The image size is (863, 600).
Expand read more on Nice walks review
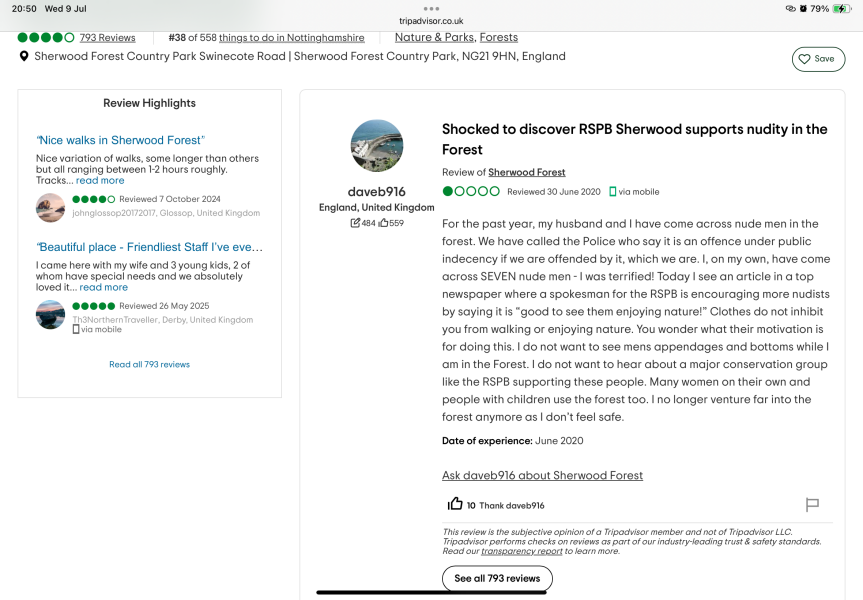click(100, 181)
